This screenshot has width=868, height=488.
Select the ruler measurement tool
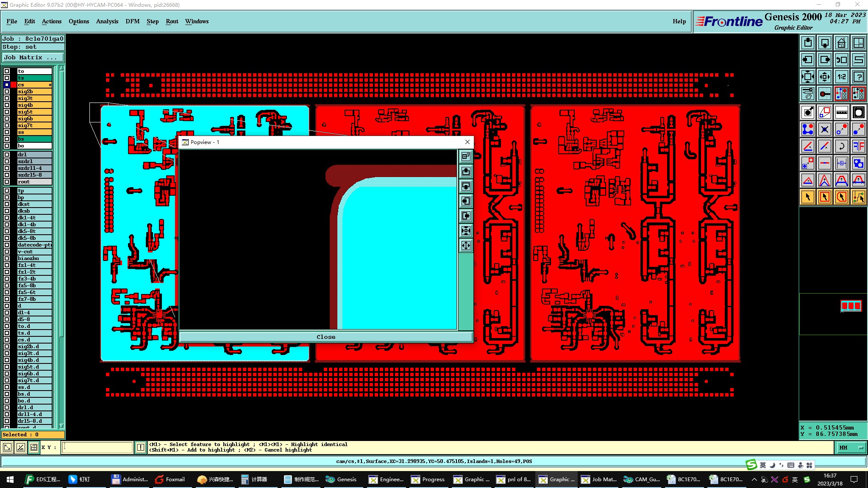(841, 112)
